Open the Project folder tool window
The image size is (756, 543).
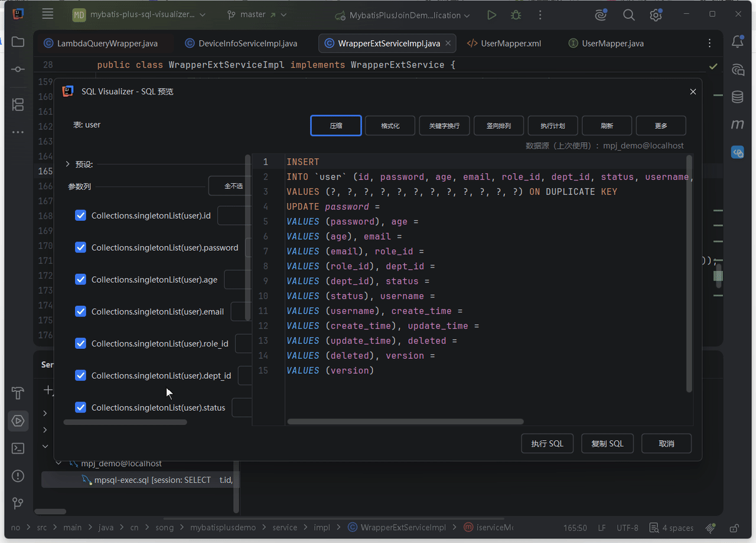[18, 42]
